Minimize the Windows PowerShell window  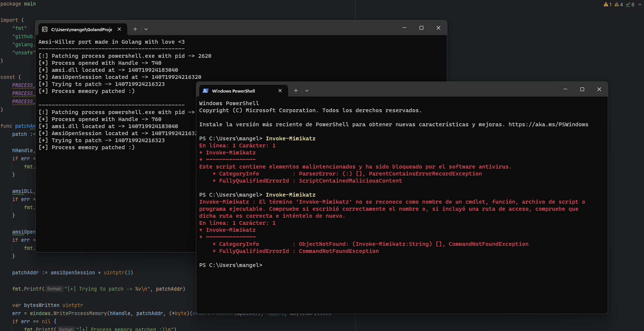point(565,89)
